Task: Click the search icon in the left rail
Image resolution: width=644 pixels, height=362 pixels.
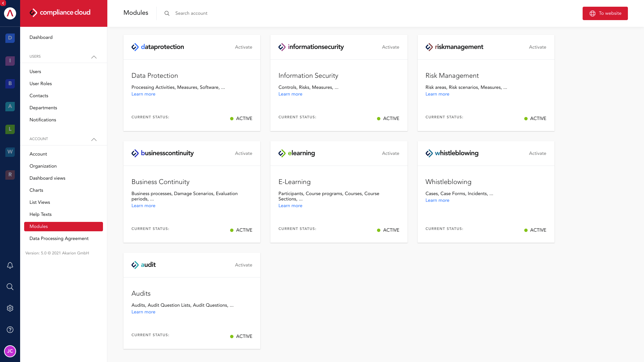Action: [x=10, y=287]
